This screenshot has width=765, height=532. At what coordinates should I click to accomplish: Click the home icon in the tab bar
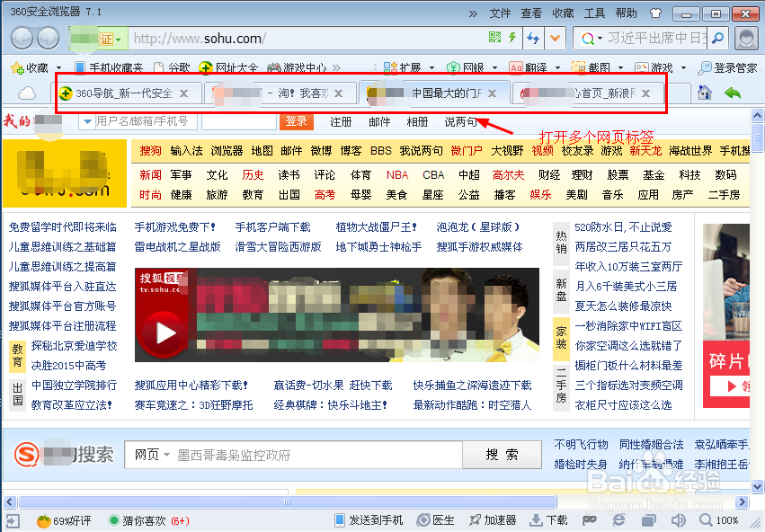704,93
